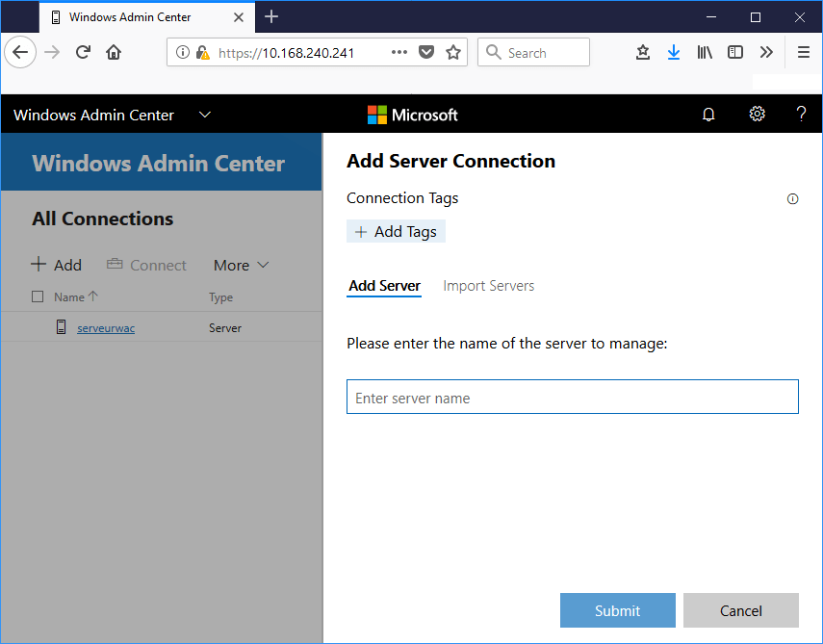The width and height of the screenshot is (823, 644).
Task: Submit the new server connection
Action: point(618,610)
